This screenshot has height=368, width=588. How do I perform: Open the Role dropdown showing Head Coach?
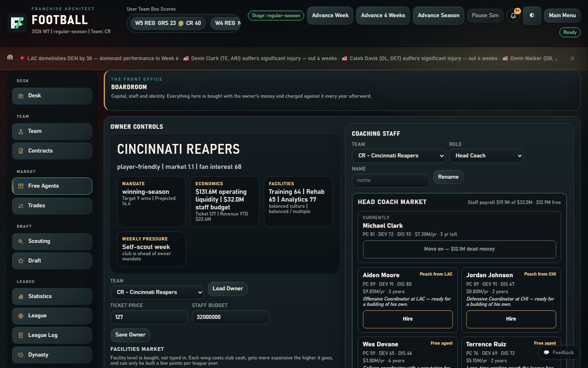(x=486, y=156)
